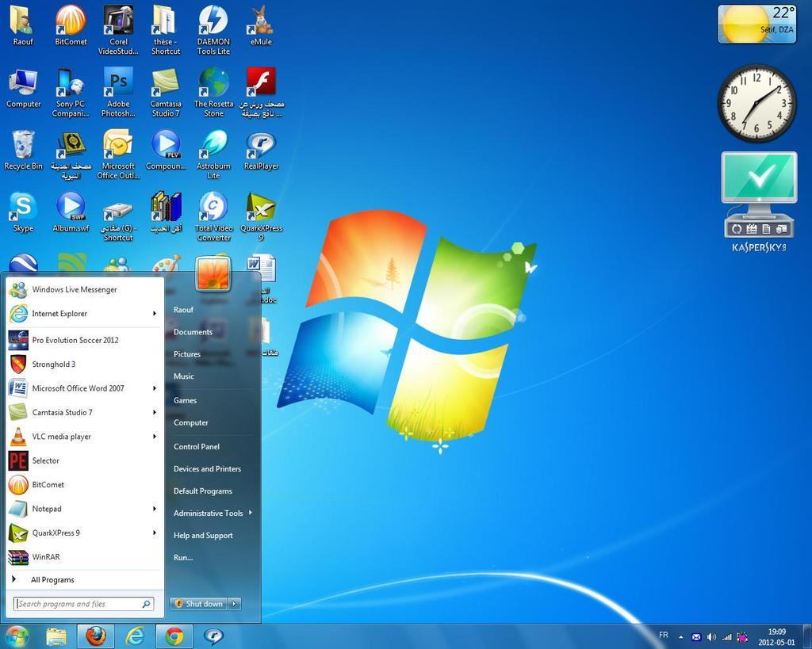Open Control Panel from Start menu
Image resolution: width=812 pixels, height=649 pixels.
(197, 447)
